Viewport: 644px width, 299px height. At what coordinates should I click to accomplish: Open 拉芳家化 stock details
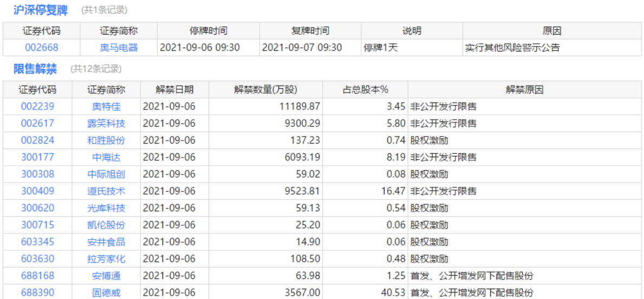coord(106,259)
